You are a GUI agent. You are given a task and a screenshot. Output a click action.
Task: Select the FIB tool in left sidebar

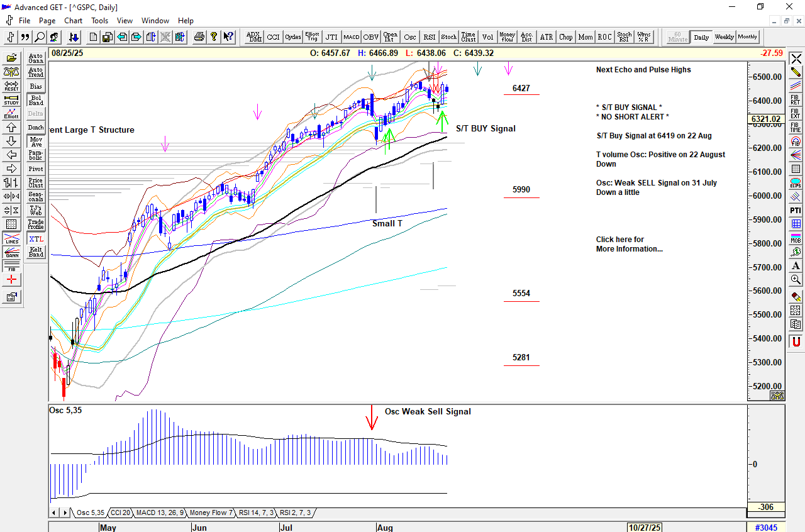click(11, 266)
